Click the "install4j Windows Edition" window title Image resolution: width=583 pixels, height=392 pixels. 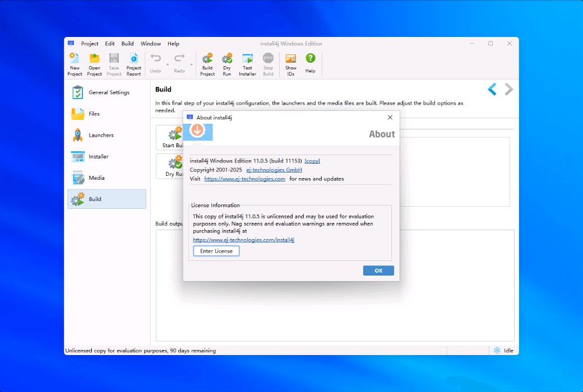(x=291, y=44)
